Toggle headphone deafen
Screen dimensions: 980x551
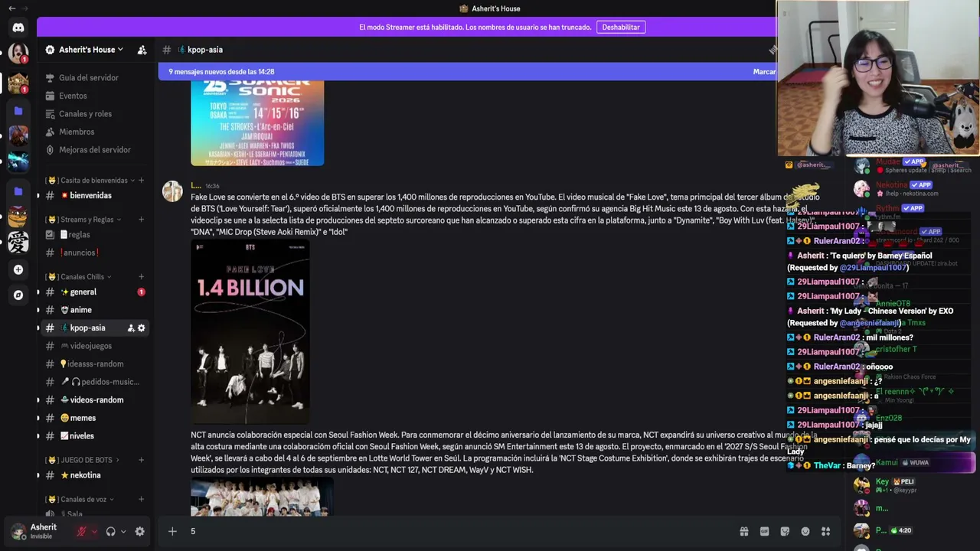tap(111, 531)
